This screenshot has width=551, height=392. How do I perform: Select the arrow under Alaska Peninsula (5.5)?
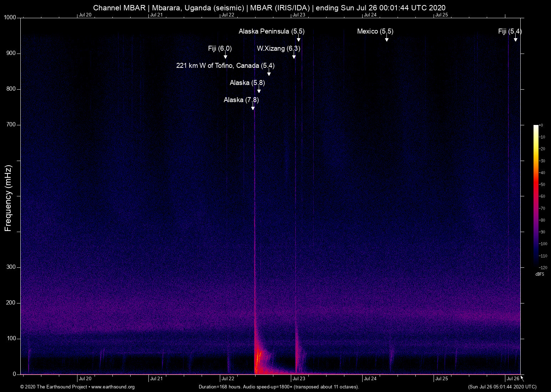point(298,39)
